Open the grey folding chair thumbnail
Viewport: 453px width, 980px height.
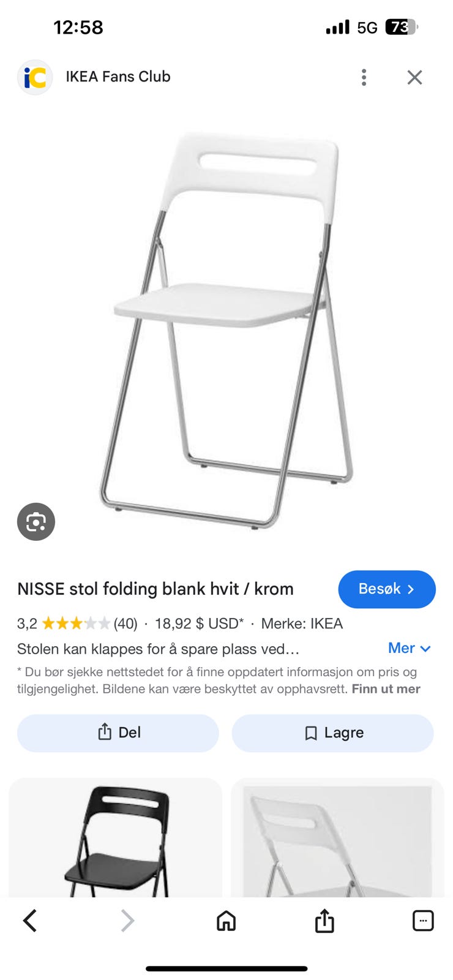[337, 838]
